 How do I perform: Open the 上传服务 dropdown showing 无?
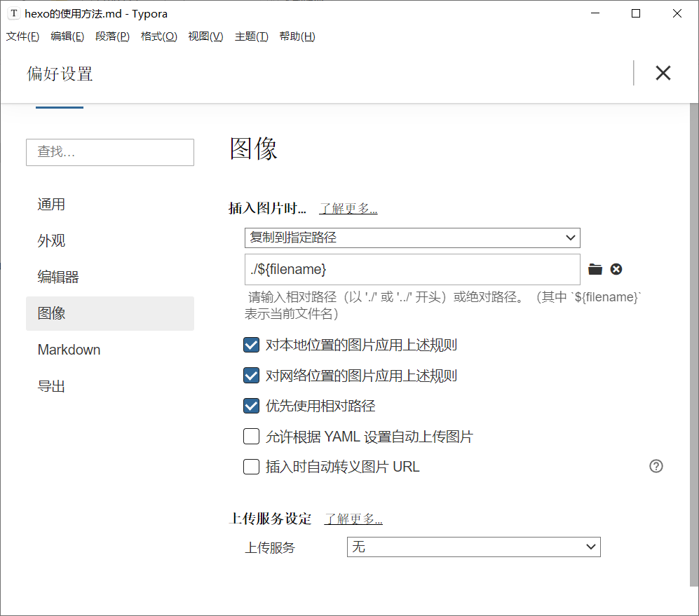(x=473, y=547)
